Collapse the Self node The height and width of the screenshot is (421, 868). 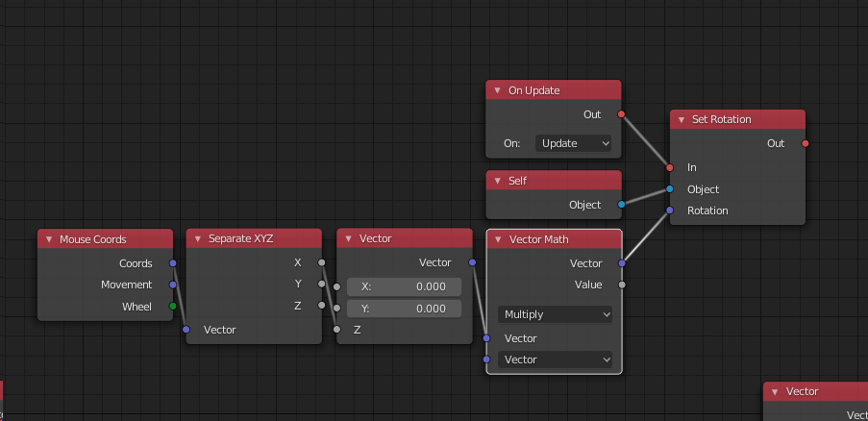[497, 181]
